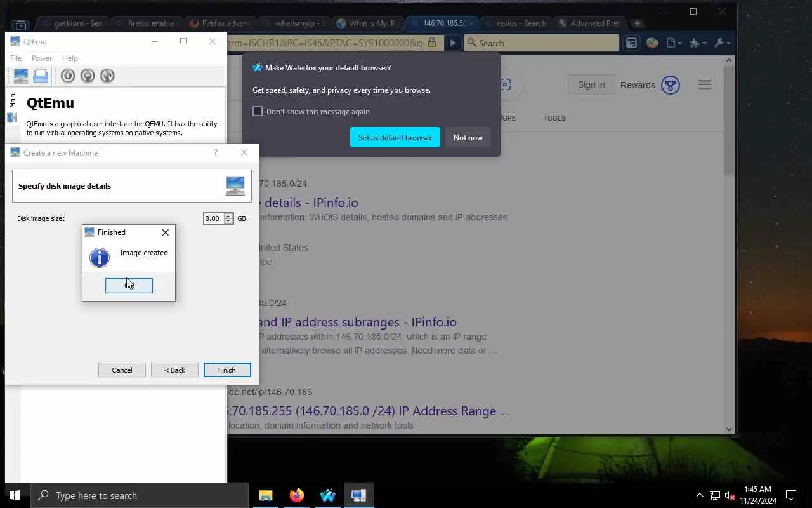Switch to the 'geckium - Sea' browser tab
The width and height of the screenshot is (812, 508).
(x=72, y=23)
